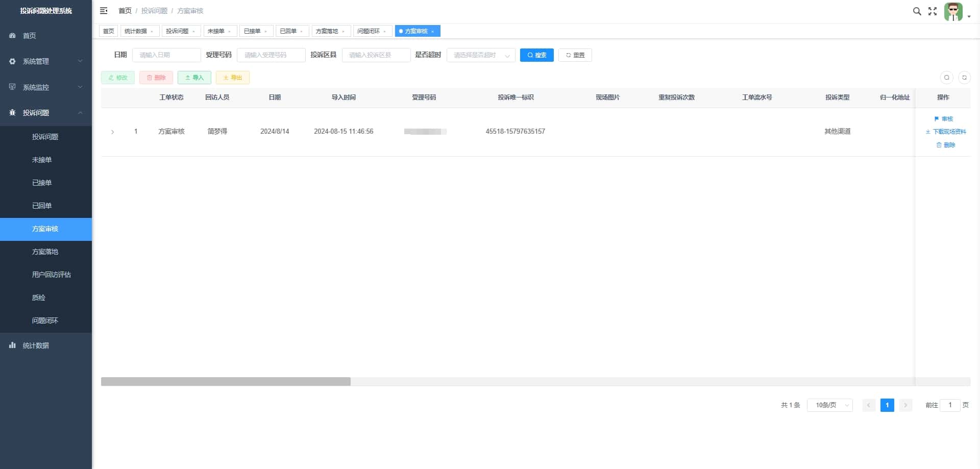
Task: Click the green 修改 button
Action: coord(118,78)
